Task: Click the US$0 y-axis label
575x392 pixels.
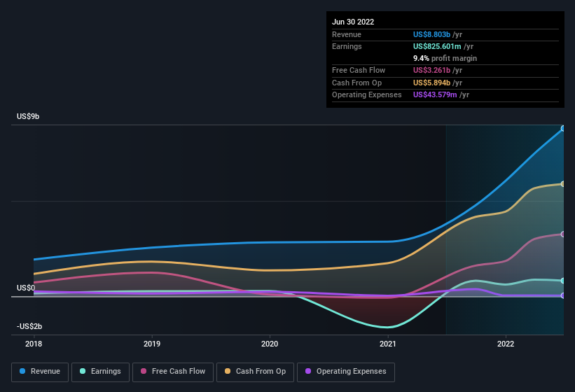Action: 26,288
